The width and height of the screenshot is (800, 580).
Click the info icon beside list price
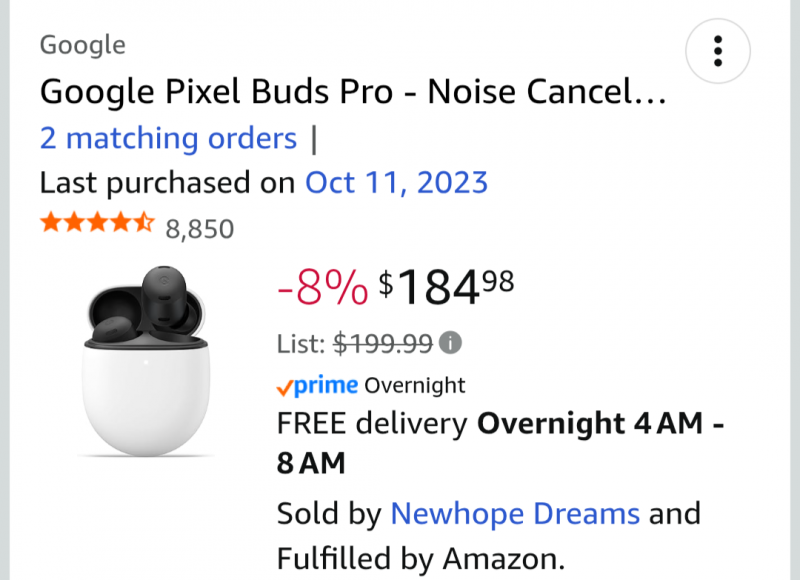click(451, 344)
